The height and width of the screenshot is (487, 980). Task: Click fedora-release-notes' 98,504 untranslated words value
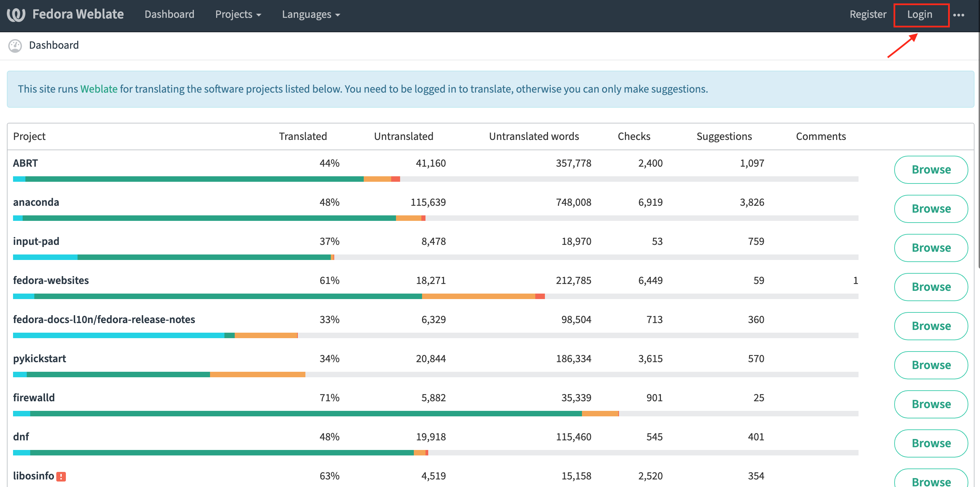(576, 320)
